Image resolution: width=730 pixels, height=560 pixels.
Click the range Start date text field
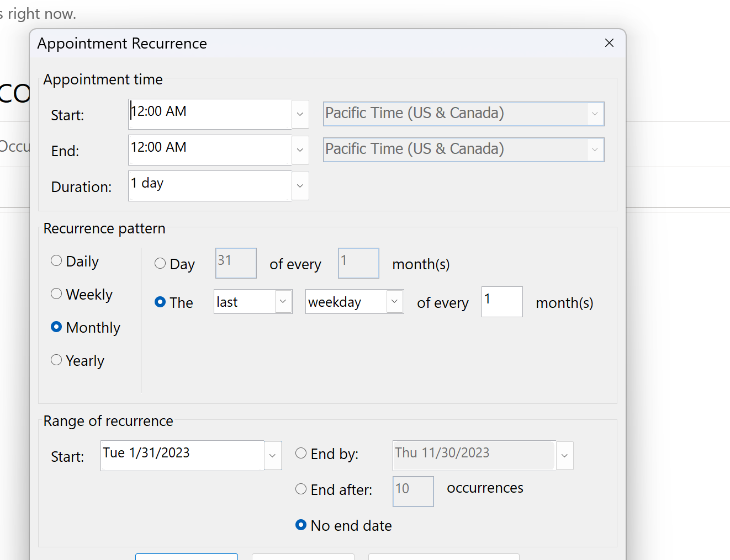tap(182, 456)
